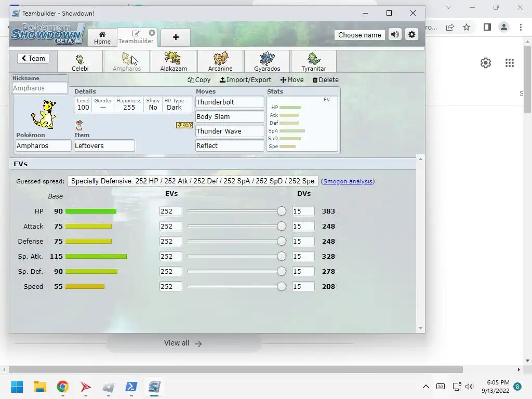Select the Celebi team slot
The image size is (532, 399).
80,61
